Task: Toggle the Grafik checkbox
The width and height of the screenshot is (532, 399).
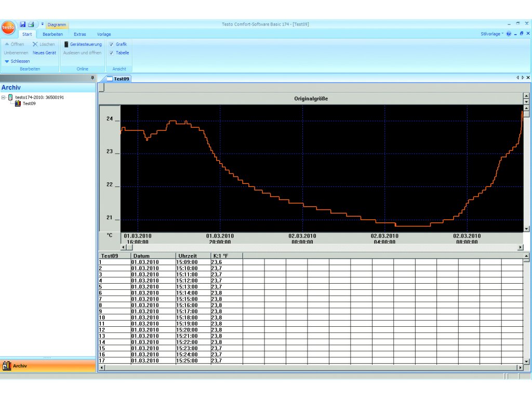Action: 111,44
